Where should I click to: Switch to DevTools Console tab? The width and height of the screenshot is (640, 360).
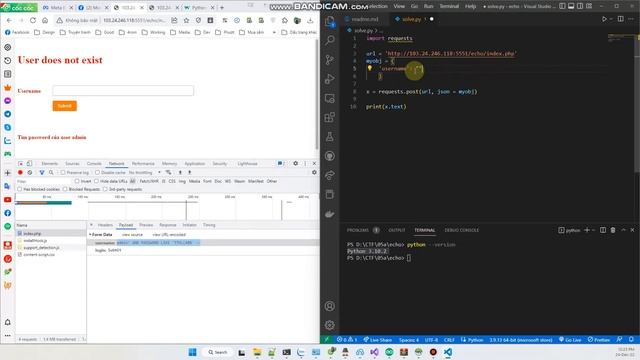click(94, 164)
